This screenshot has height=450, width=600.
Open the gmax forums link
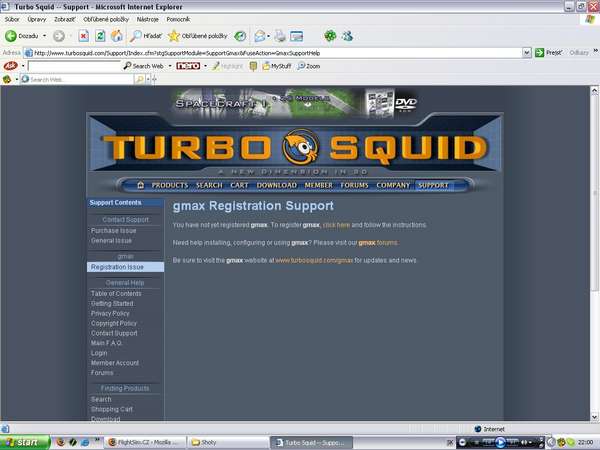pos(378,243)
